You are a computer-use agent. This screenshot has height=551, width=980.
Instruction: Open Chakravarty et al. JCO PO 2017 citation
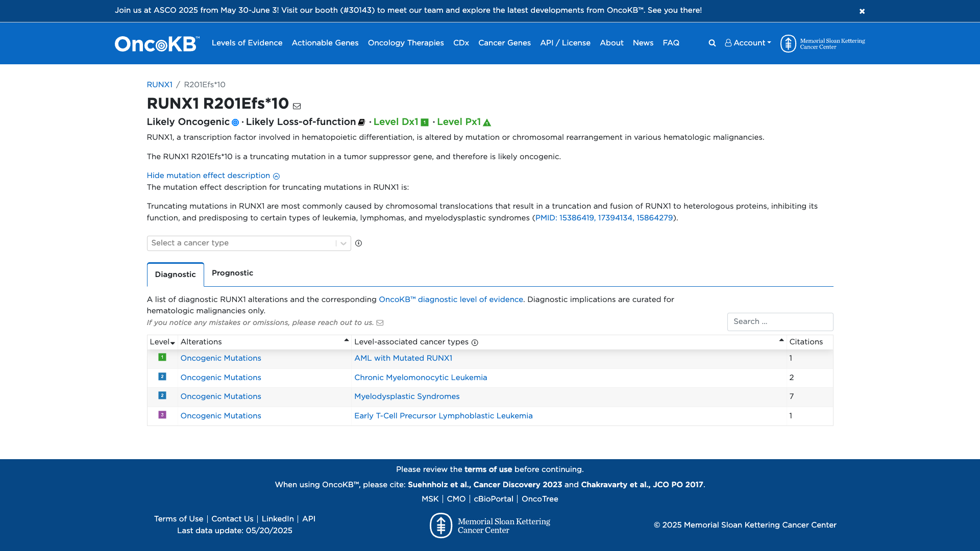642,485
